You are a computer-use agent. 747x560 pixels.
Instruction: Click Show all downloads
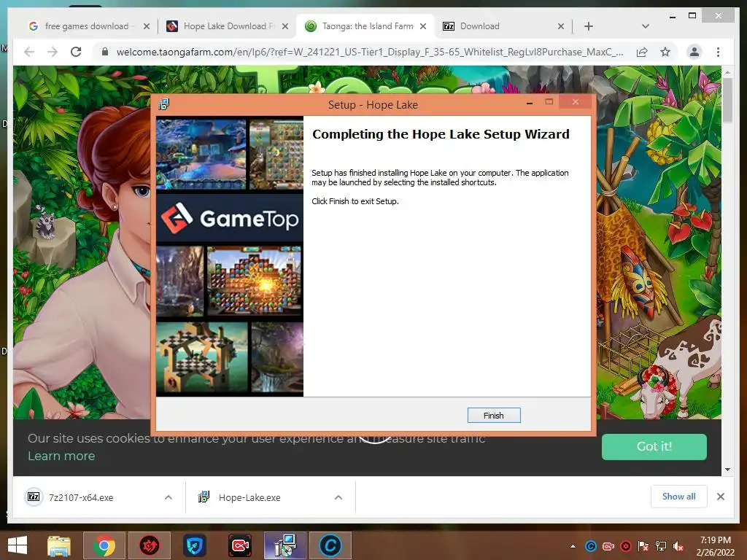(679, 497)
